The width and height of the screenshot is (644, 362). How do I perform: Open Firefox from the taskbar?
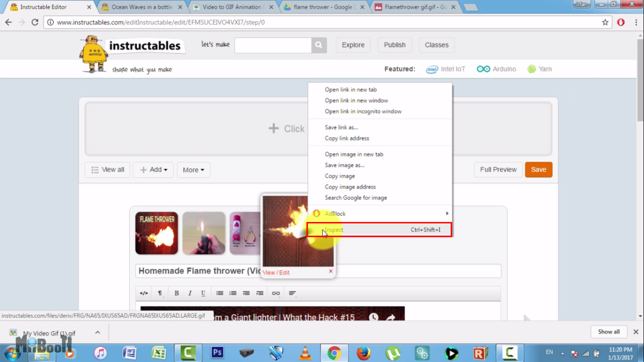coord(363,353)
